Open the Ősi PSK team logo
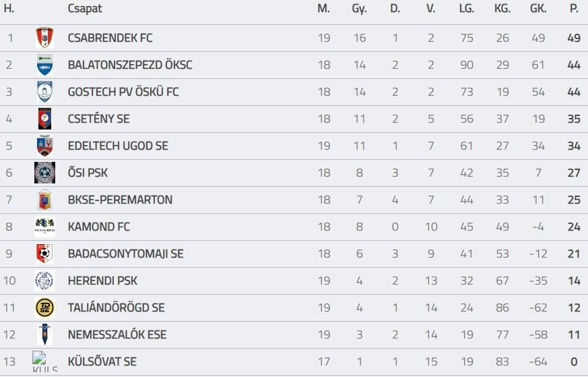588x377 pixels. coord(44,173)
